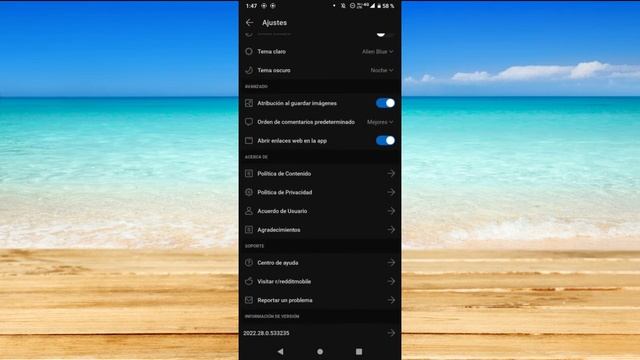640x360 pixels.
Task: Click the Abrir enlaces web en la app label
Action: click(292, 141)
